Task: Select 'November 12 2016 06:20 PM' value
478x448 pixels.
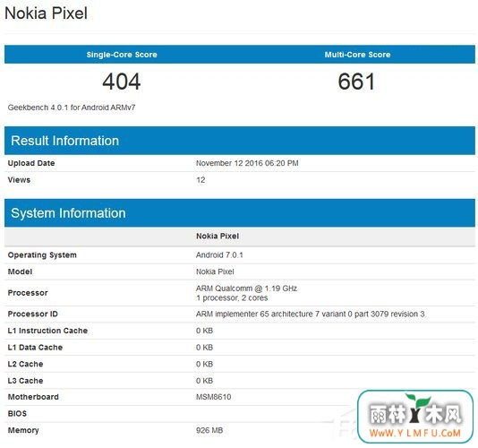Action: 247,163
